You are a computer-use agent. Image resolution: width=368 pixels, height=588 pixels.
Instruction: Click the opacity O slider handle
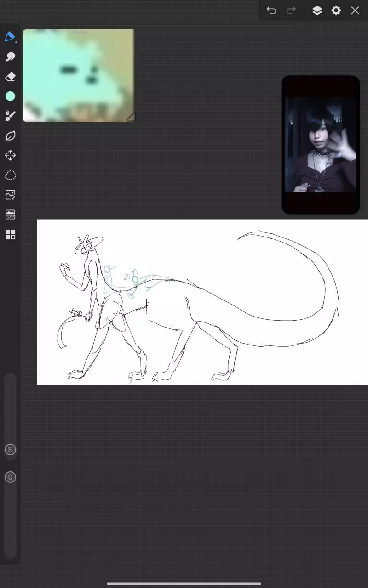(x=10, y=477)
